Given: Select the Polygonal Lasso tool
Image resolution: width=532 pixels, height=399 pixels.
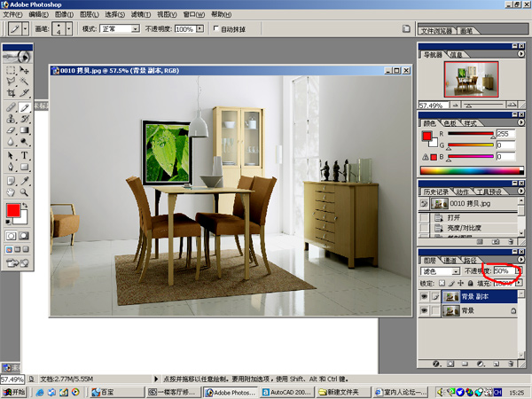Looking at the screenshot, I should click(x=11, y=82).
